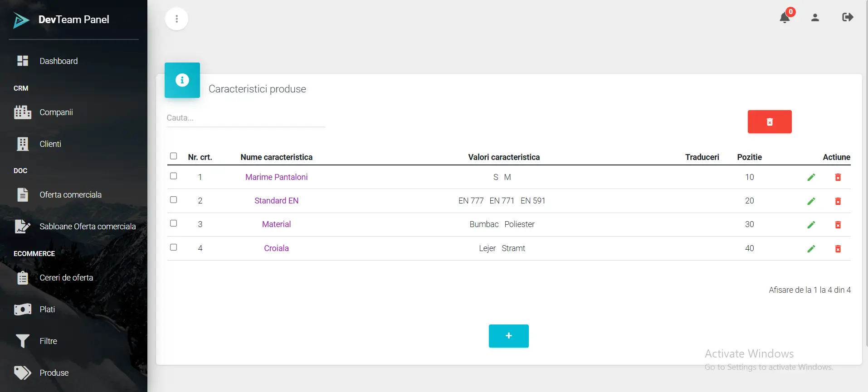Sort by Pozitie column header
Screen dimensions: 868x392
(x=749, y=157)
